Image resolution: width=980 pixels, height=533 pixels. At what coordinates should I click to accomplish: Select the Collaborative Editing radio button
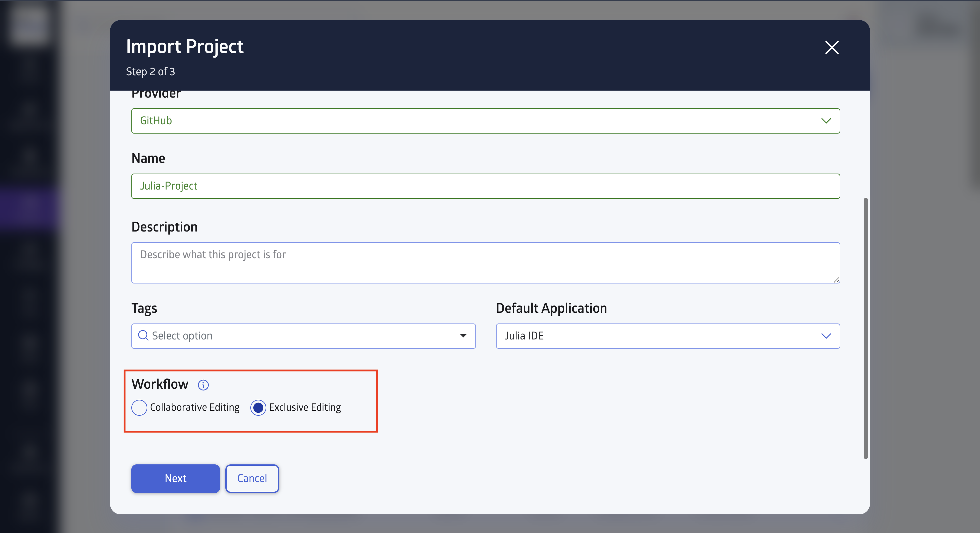pyautogui.click(x=139, y=407)
